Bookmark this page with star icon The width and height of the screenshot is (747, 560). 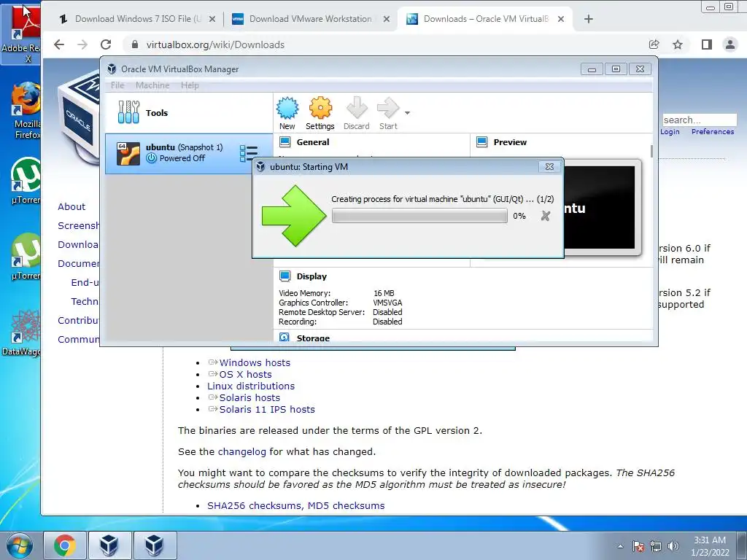678,44
